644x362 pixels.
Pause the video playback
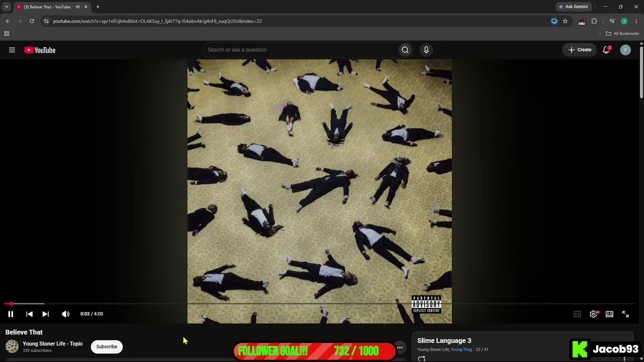[x=11, y=314]
